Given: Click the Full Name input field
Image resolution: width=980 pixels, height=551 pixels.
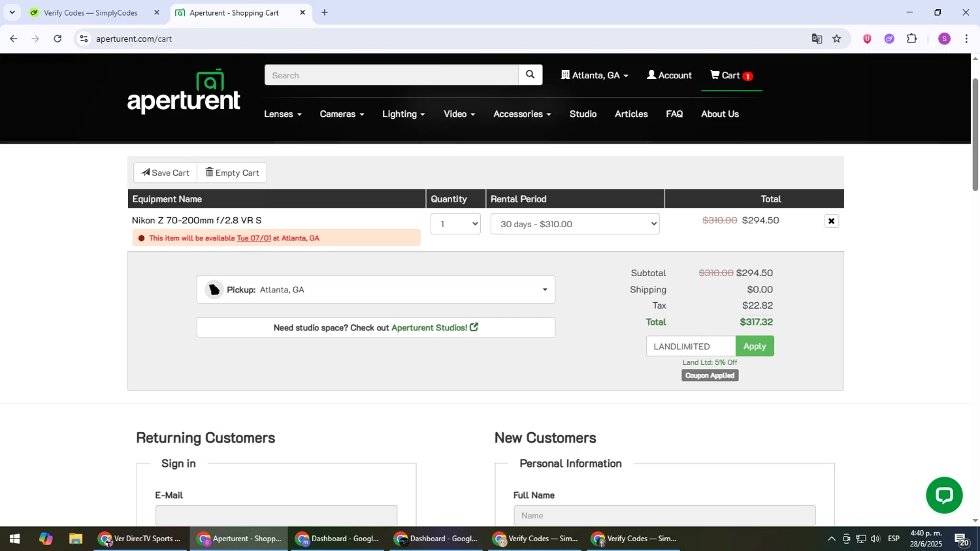Looking at the screenshot, I should [x=664, y=515].
